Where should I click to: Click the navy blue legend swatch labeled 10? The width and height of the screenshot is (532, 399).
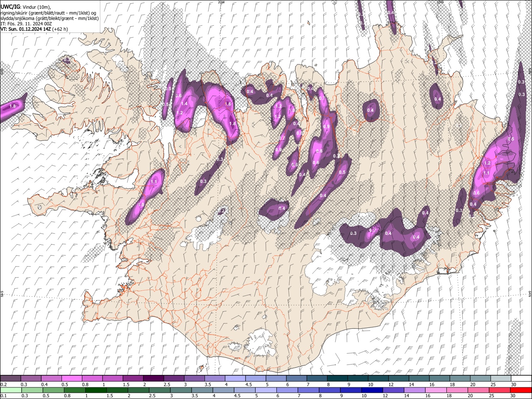(372, 390)
